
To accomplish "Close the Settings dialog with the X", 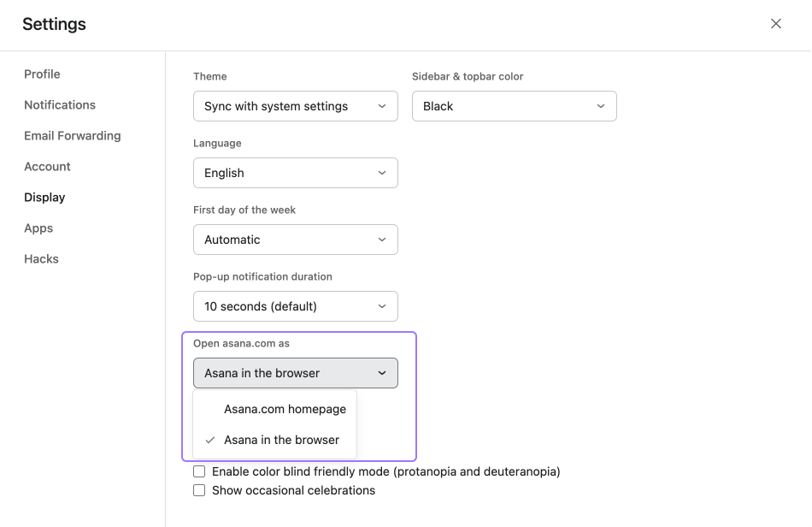I will [x=775, y=24].
